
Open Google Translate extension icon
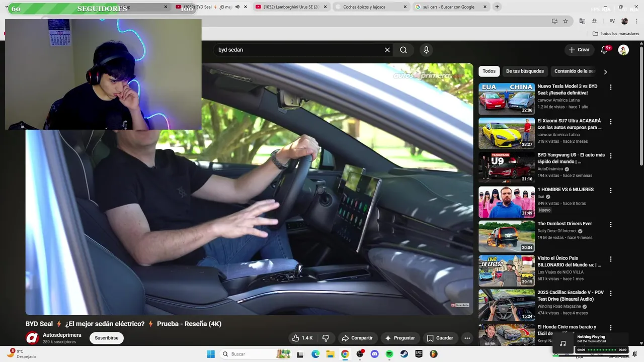click(582, 21)
